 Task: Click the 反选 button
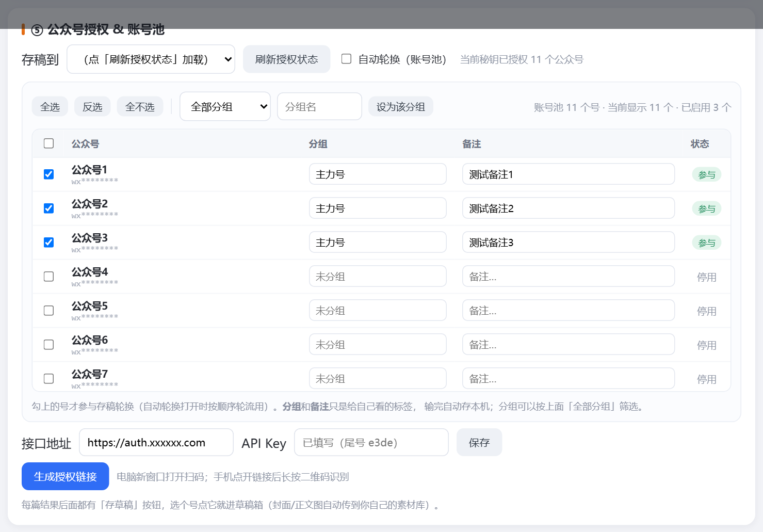92,107
